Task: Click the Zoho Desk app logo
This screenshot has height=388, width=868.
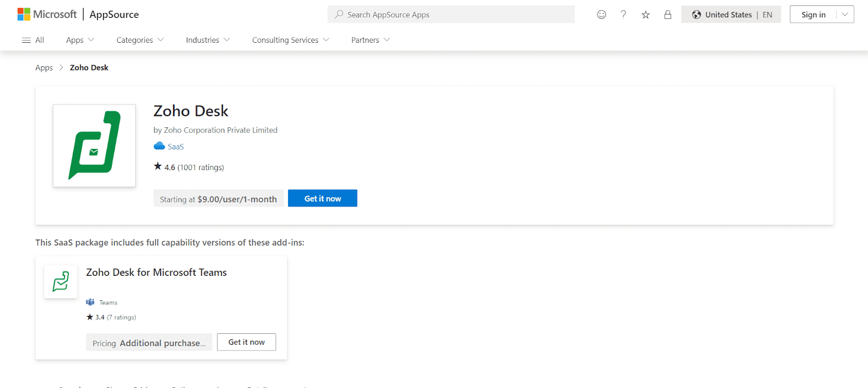Action: click(x=94, y=146)
